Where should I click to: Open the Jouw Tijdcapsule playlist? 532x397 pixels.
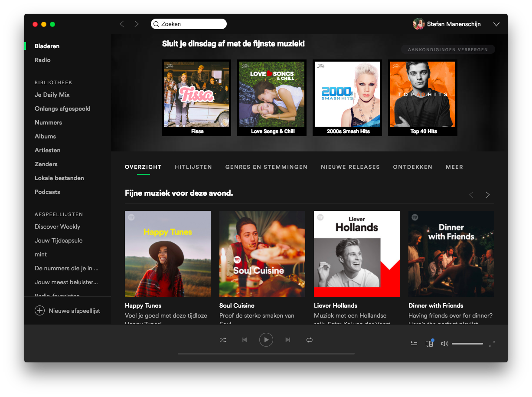coord(59,240)
